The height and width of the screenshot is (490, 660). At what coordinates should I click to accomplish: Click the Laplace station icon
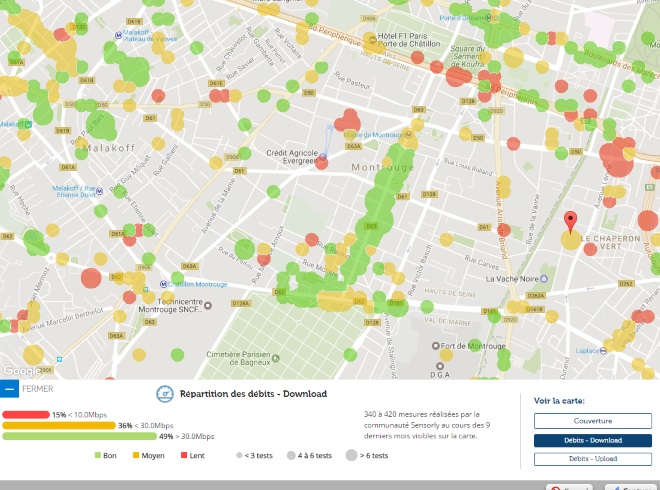click(x=603, y=350)
